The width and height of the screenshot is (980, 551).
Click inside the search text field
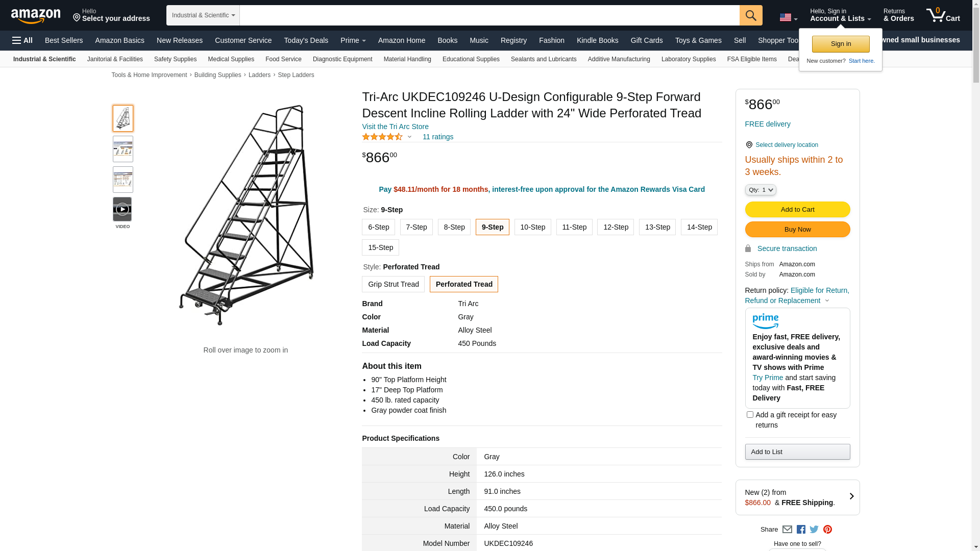489,15
